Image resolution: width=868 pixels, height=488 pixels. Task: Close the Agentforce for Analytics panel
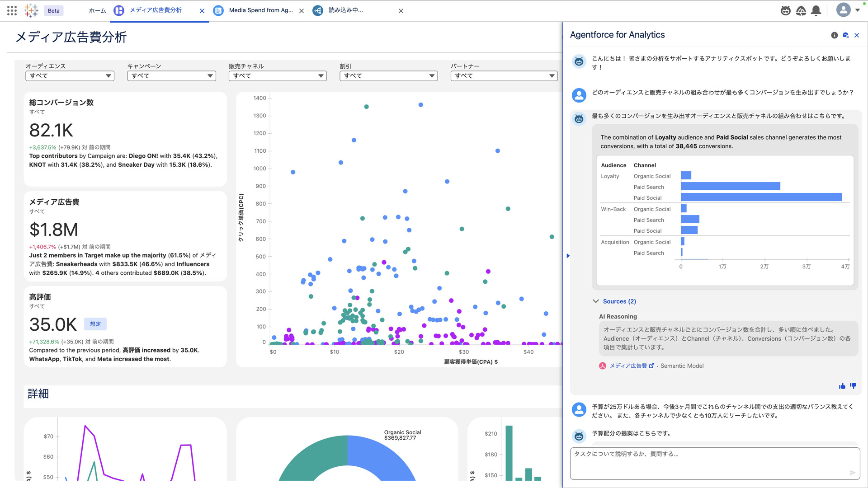[857, 35]
